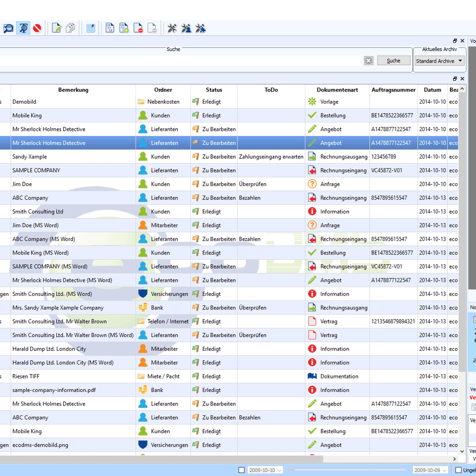Open the user settings tools icon
This screenshot has width=476, height=476.
[186, 28]
